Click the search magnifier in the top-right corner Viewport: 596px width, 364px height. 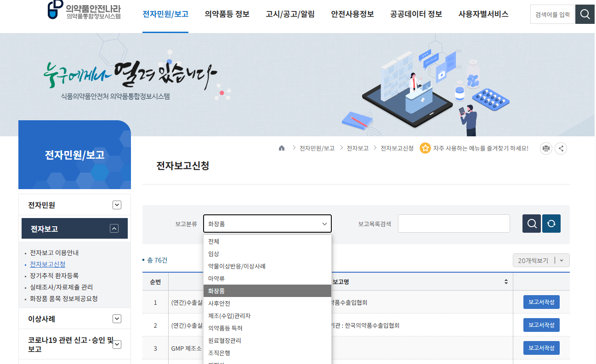[585, 14]
